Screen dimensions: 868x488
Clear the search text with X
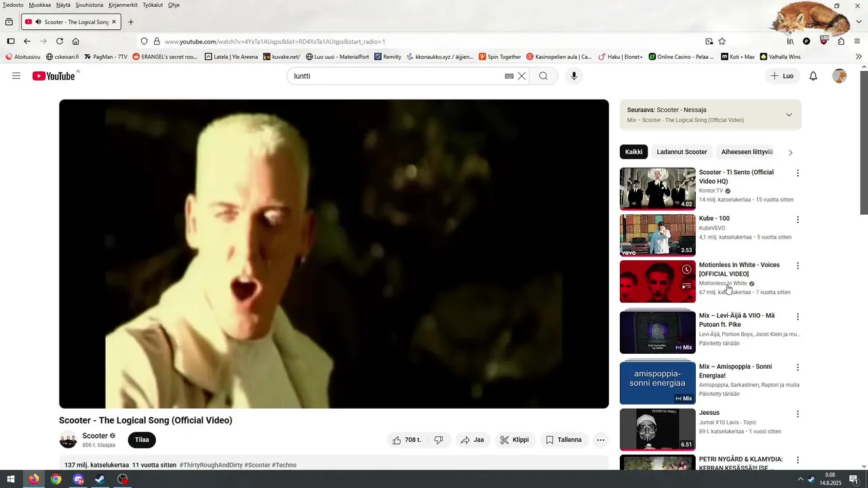pyautogui.click(x=521, y=76)
